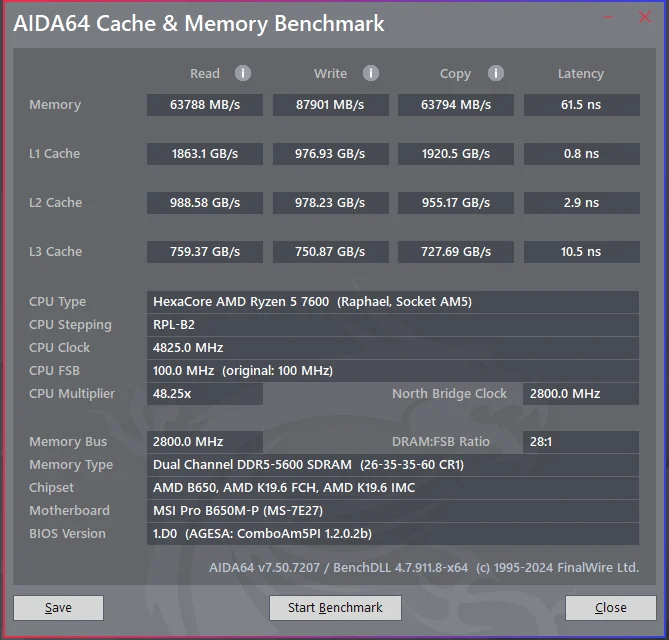Click the Start Benchmark button
Viewport: 669px width, 640px height.
click(x=335, y=607)
